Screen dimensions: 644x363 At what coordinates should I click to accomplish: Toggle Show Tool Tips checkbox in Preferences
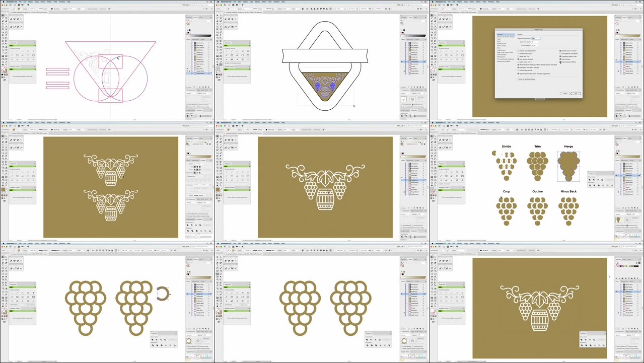[518, 56]
